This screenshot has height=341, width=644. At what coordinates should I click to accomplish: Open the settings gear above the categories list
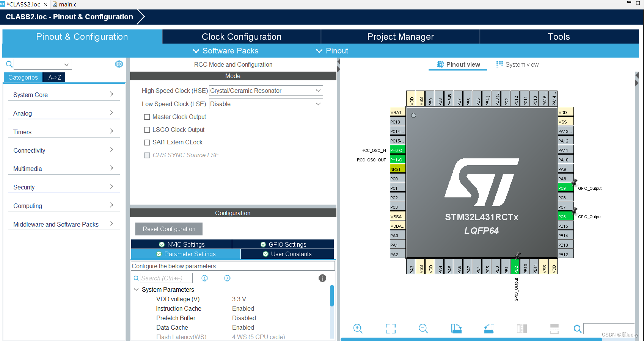pos(119,64)
